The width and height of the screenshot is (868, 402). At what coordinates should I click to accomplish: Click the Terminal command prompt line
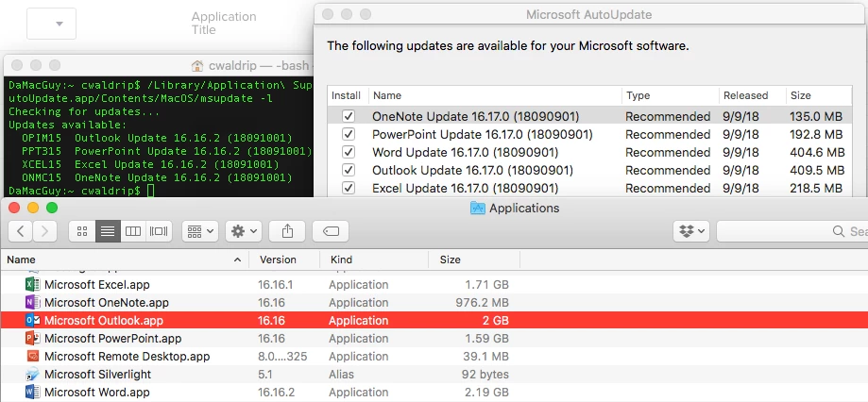81,191
